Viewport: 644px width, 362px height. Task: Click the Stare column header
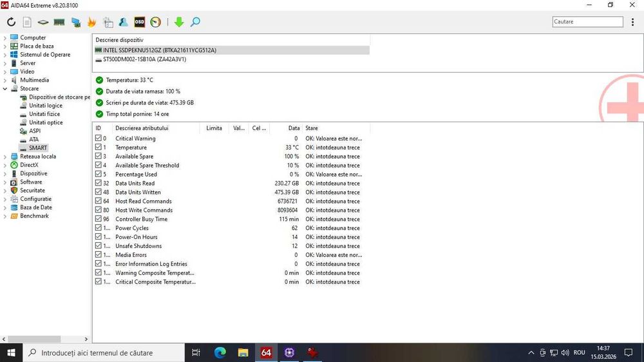[336, 128]
